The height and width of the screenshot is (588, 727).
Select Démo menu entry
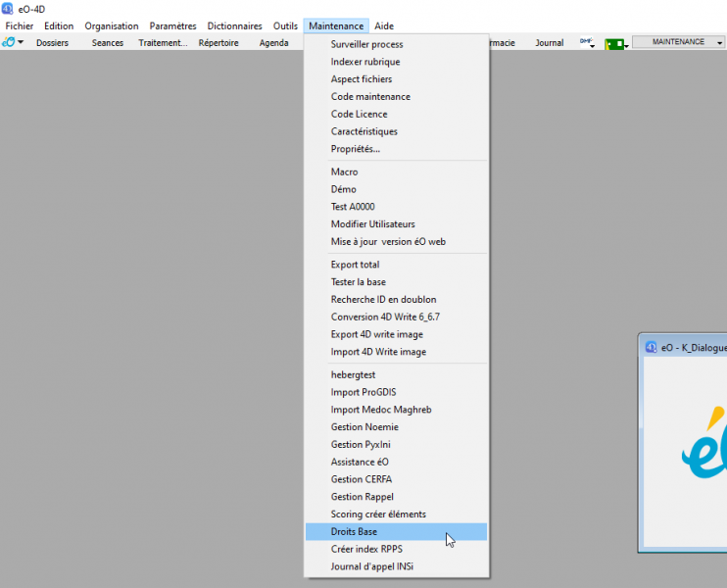(x=397, y=189)
